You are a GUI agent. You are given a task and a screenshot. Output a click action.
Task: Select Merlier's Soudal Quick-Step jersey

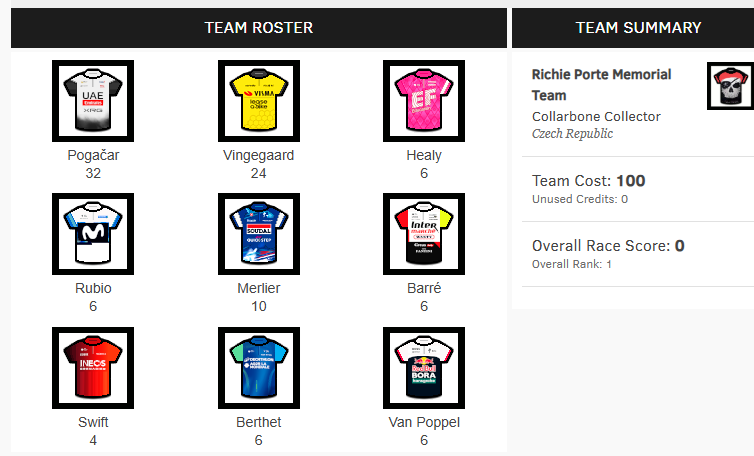pos(259,234)
